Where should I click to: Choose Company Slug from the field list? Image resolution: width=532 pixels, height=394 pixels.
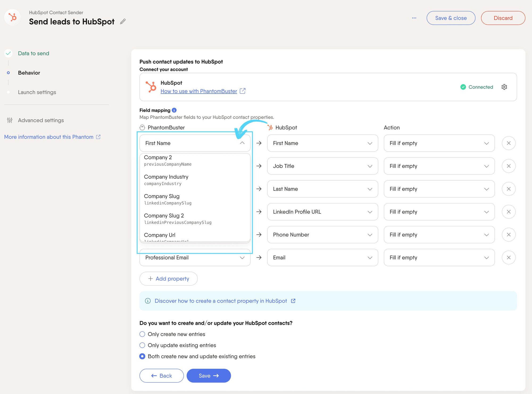tap(195, 199)
